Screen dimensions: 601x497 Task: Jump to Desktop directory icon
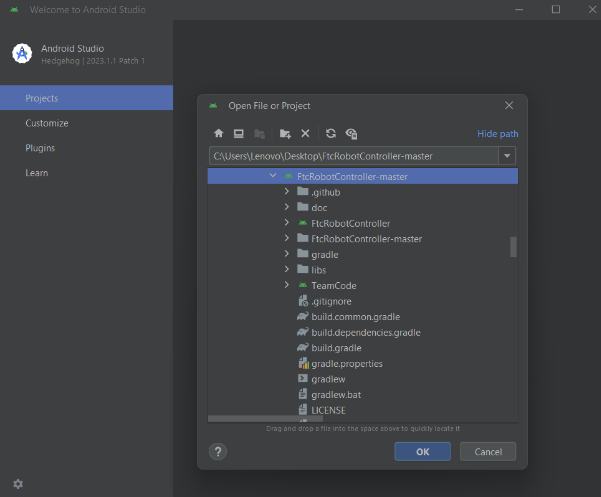click(239, 133)
